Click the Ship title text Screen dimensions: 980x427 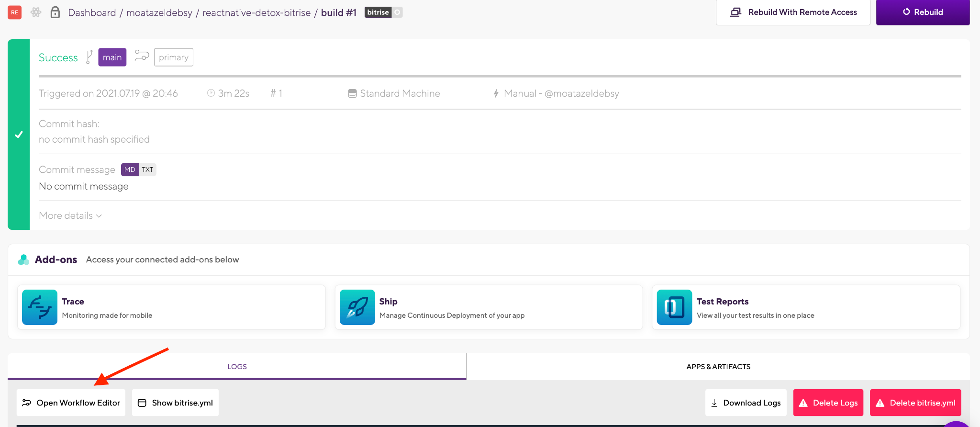coord(388,302)
